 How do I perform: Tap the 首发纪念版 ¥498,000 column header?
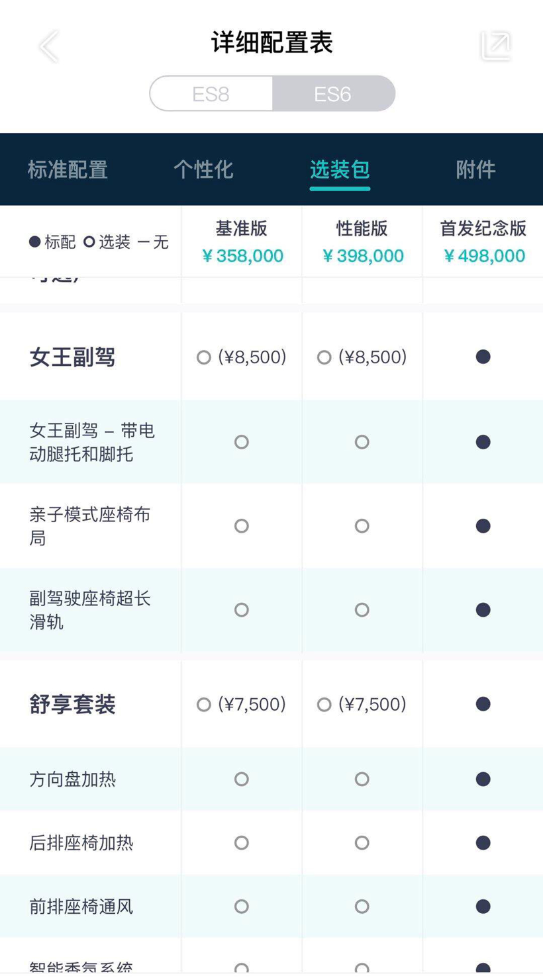click(483, 242)
